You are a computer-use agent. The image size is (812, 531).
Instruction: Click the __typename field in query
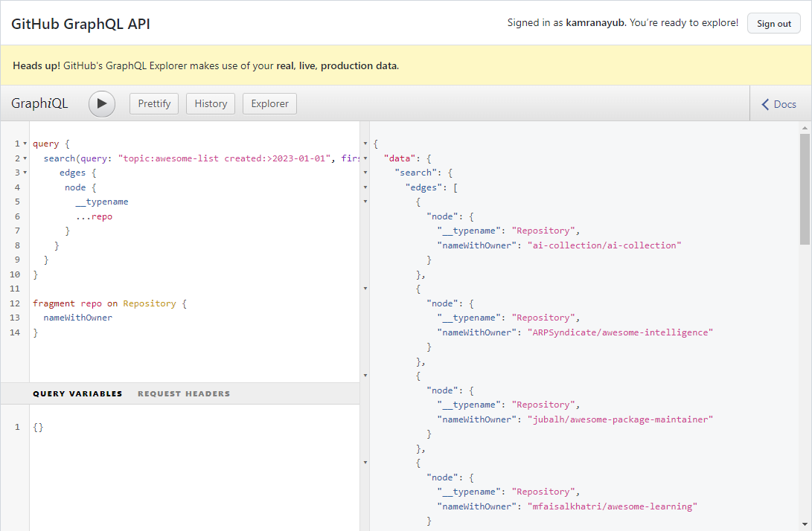(x=101, y=202)
